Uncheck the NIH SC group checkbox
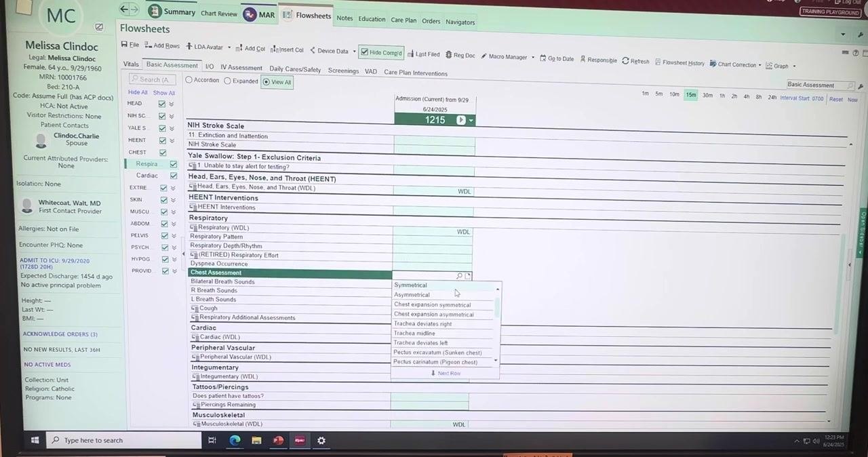 (x=162, y=116)
